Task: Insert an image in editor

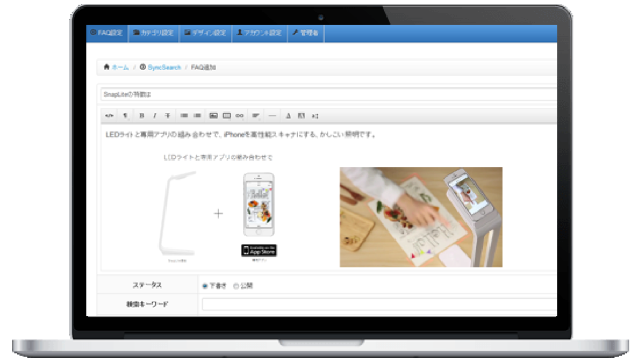Action: 213,116
